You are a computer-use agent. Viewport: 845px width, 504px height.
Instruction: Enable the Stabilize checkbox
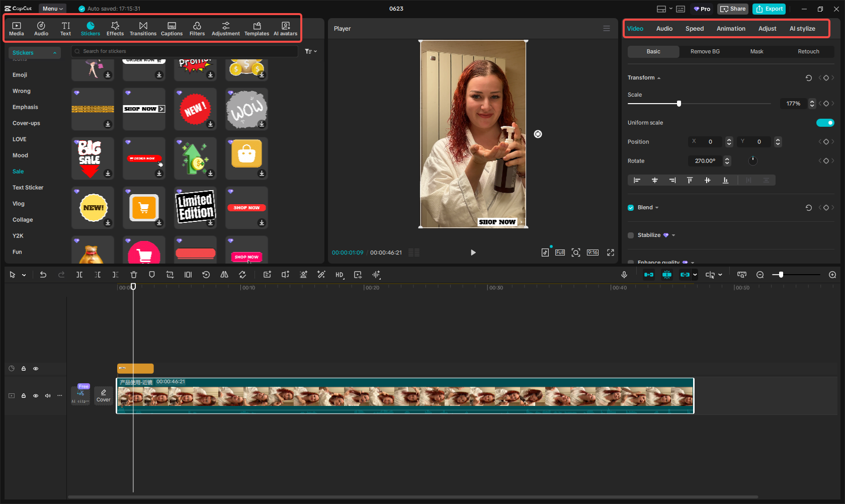[630, 235]
